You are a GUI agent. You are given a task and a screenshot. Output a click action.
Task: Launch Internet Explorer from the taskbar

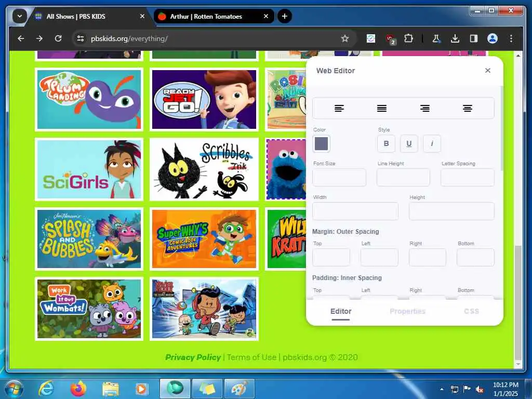pyautogui.click(x=46, y=389)
